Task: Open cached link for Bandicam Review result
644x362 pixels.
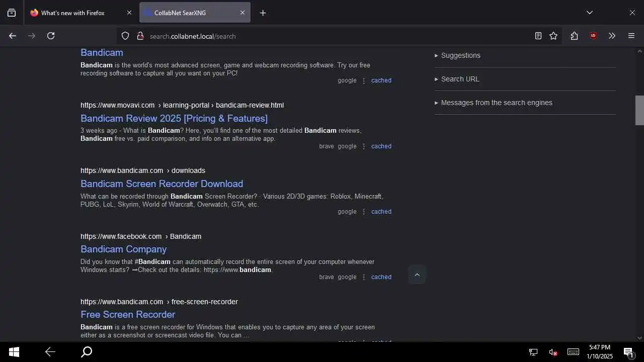Action: 381,146
